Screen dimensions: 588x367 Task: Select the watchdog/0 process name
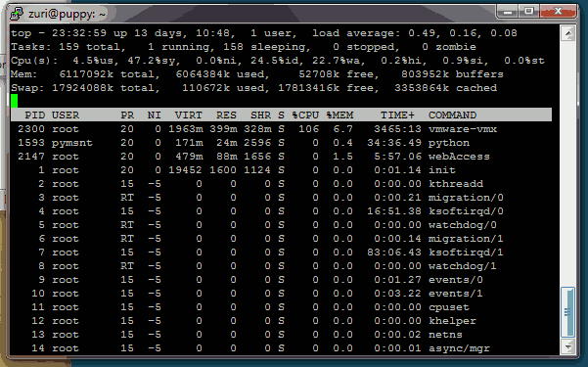tap(463, 225)
